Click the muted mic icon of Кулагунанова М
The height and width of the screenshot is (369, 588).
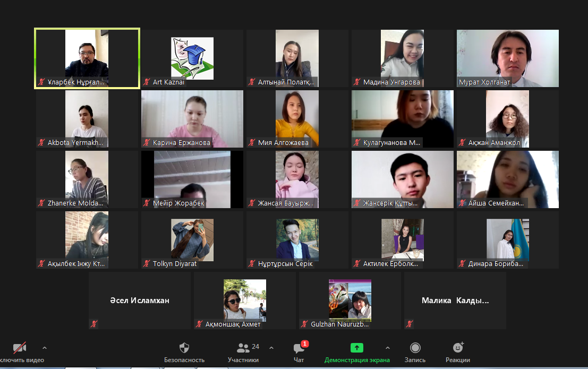click(x=357, y=142)
